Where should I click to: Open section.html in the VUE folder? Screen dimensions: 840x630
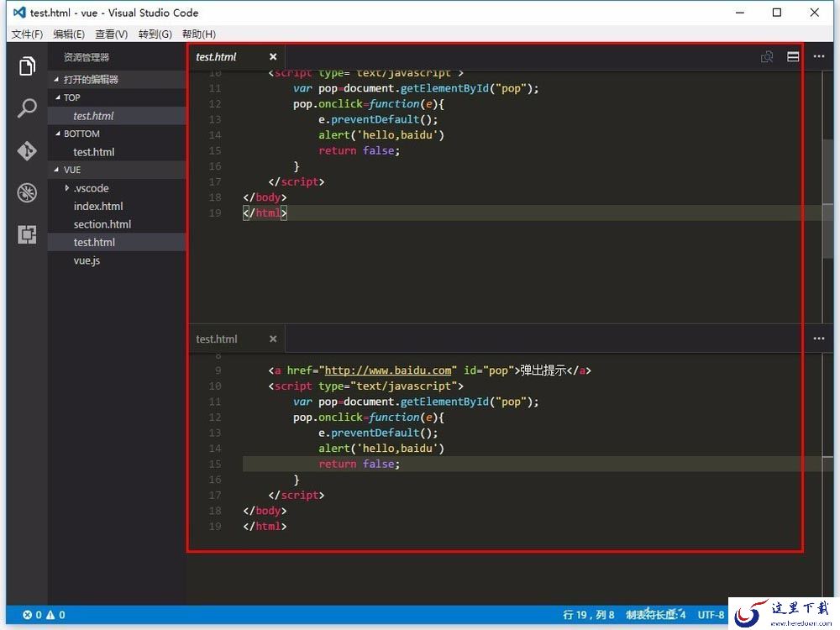click(x=118, y=224)
